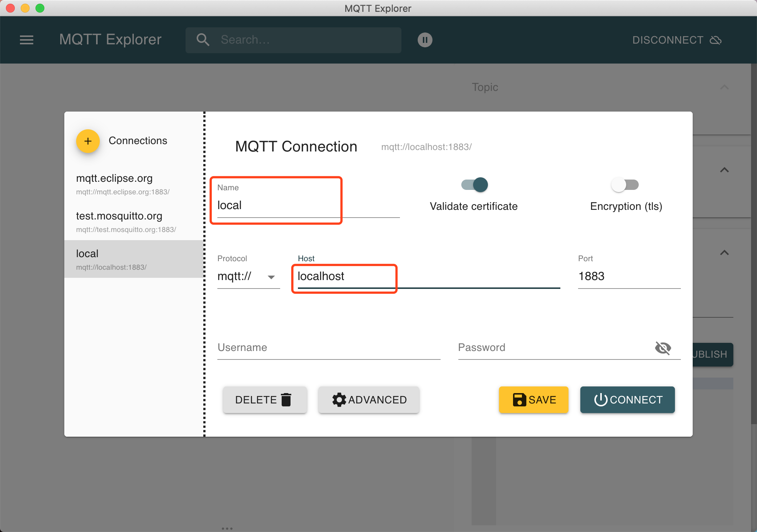This screenshot has height=532, width=757.
Task: Click the search magnifier icon
Action: pos(203,40)
